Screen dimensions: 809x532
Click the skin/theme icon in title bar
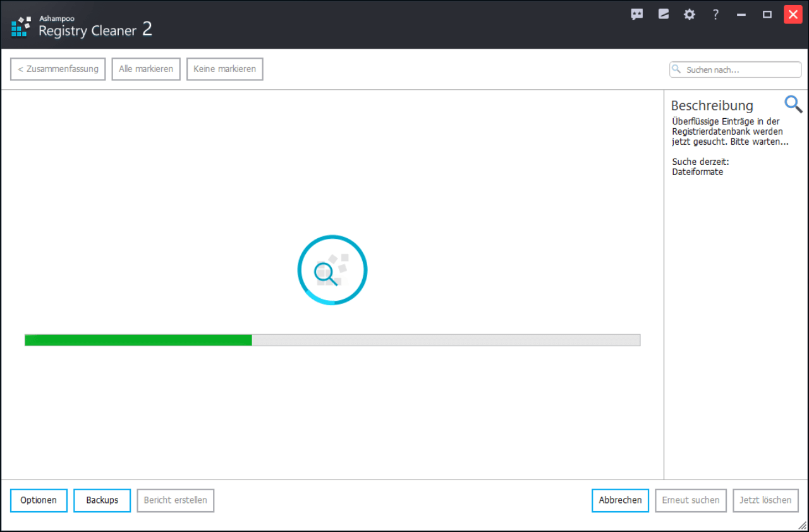pyautogui.click(x=664, y=15)
